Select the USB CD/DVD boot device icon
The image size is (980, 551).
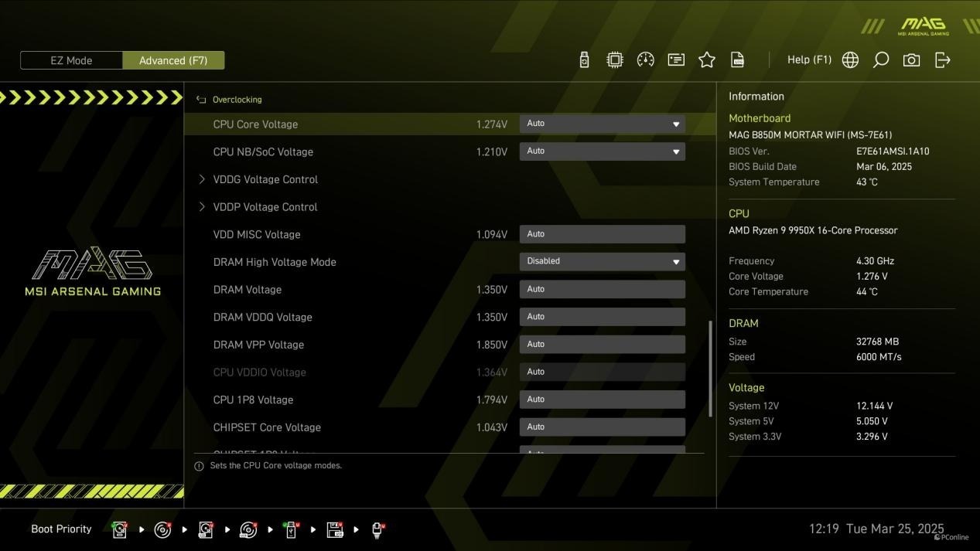(x=248, y=529)
